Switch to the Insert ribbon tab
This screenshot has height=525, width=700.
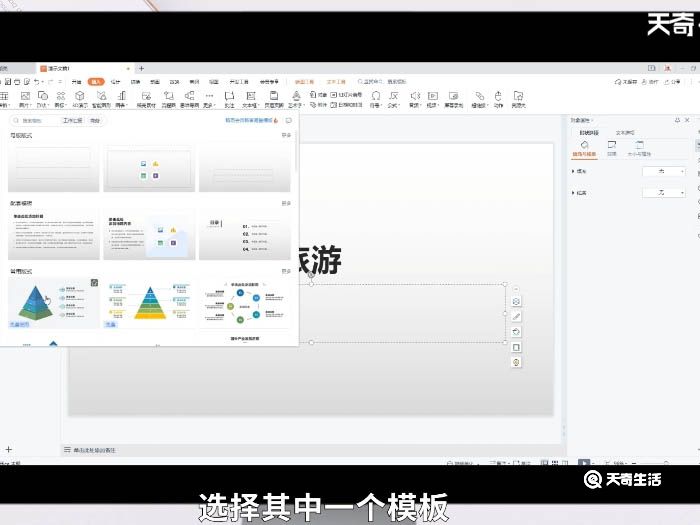click(96, 82)
